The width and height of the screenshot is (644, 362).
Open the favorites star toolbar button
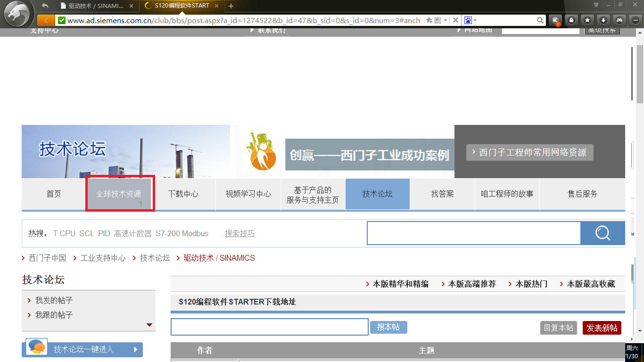587,20
